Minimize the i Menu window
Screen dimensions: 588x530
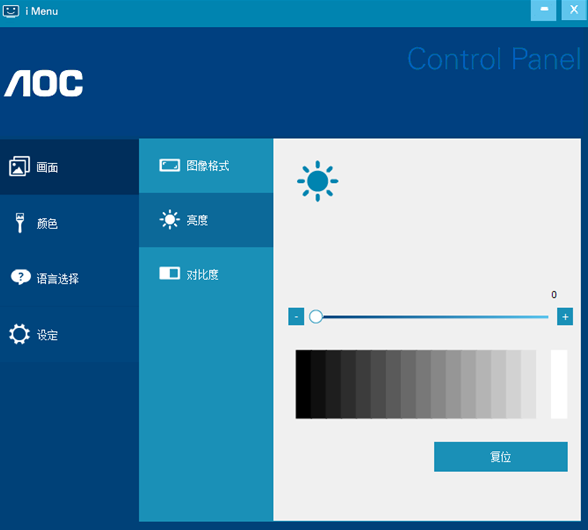(543, 10)
